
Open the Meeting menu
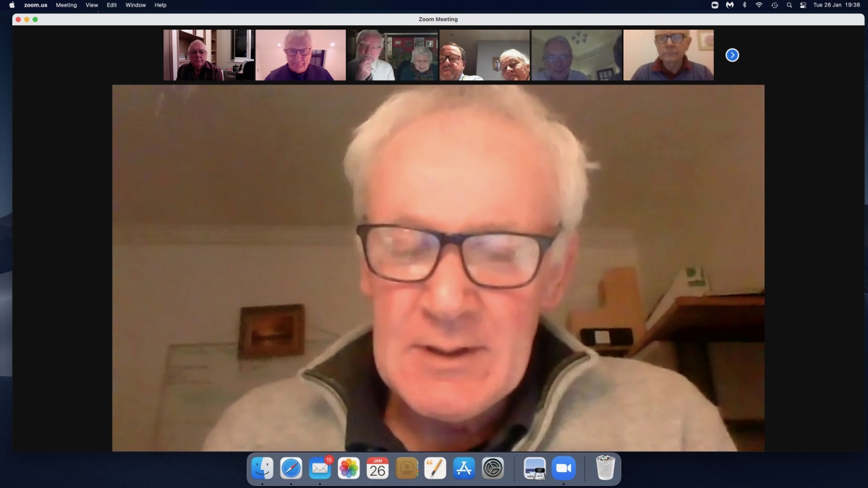(x=66, y=5)
